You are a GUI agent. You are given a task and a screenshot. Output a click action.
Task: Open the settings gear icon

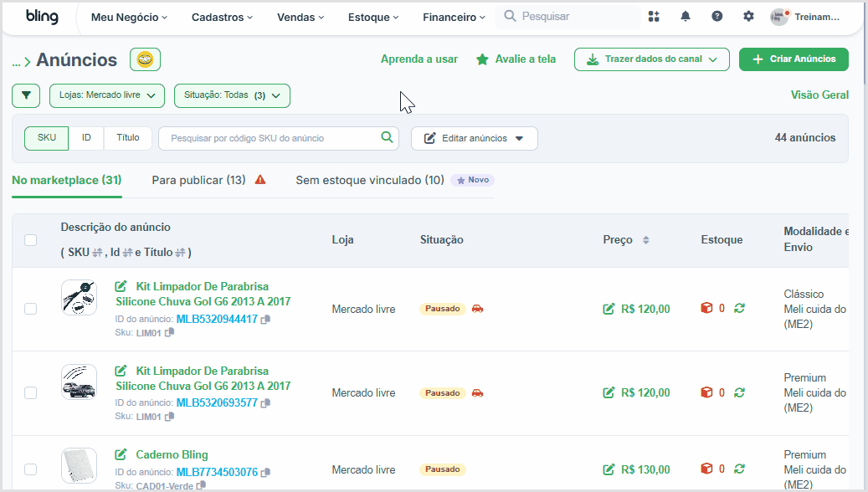pyautogui.click(x=748, y=17)
